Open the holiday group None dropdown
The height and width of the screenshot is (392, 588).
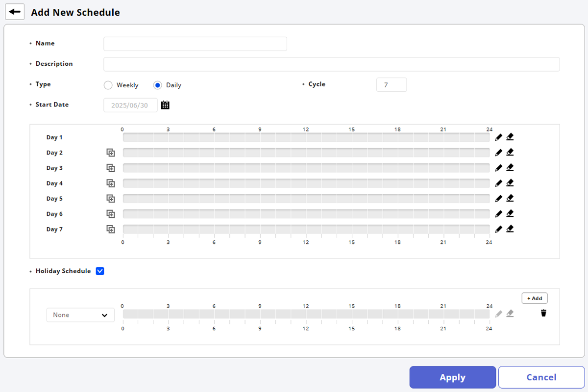pyautogui.click(x=80, y=315)
